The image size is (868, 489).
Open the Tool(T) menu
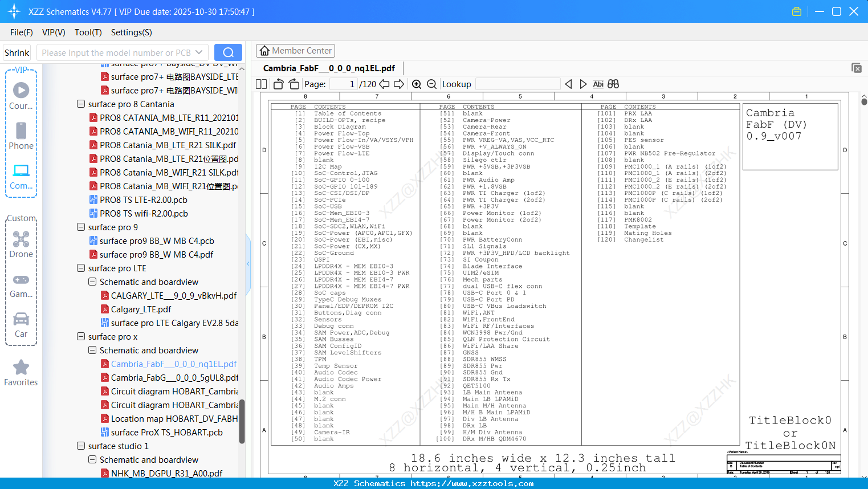click(88, 32)
